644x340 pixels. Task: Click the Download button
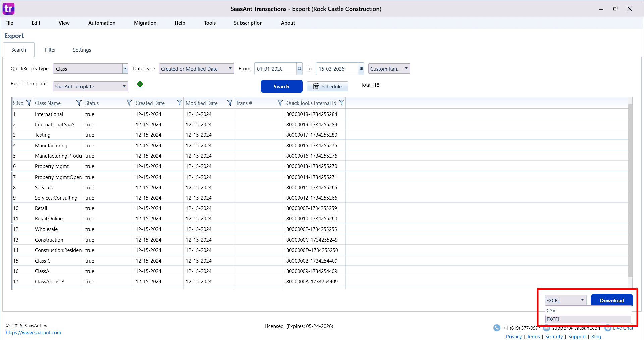point(612,300)
